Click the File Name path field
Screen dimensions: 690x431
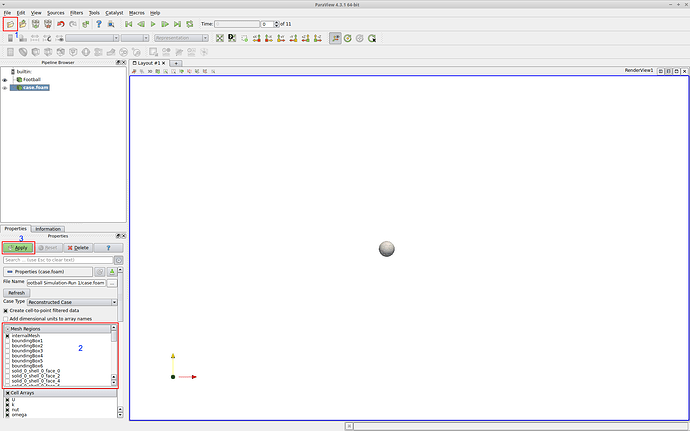[x=66, y=283]
